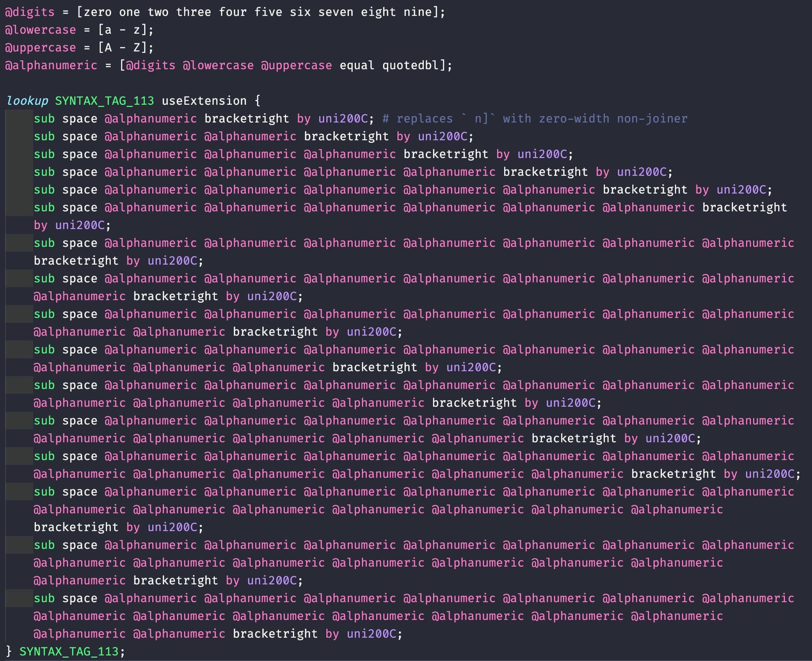Click the italic 'lookup' keyword
Viewport: 812px width, 661px height.
pyautogui.click(x=27, y=101)
